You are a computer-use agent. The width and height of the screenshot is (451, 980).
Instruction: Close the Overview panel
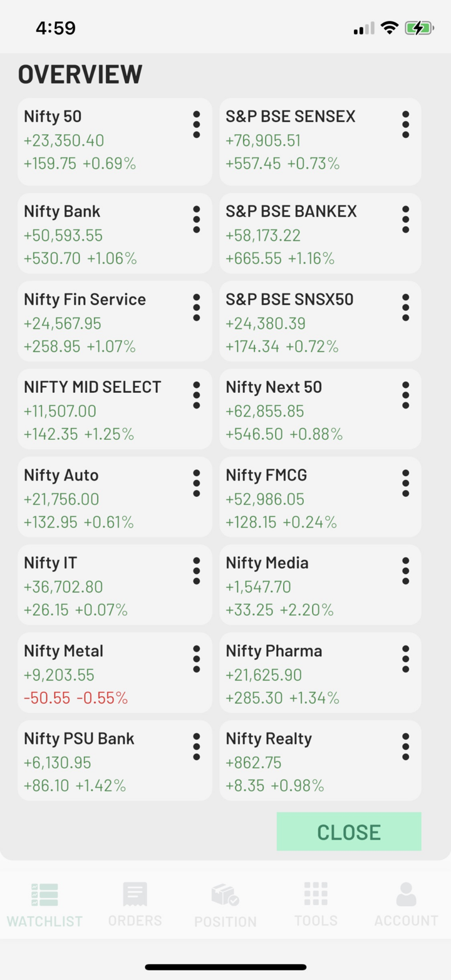point(349,831)
